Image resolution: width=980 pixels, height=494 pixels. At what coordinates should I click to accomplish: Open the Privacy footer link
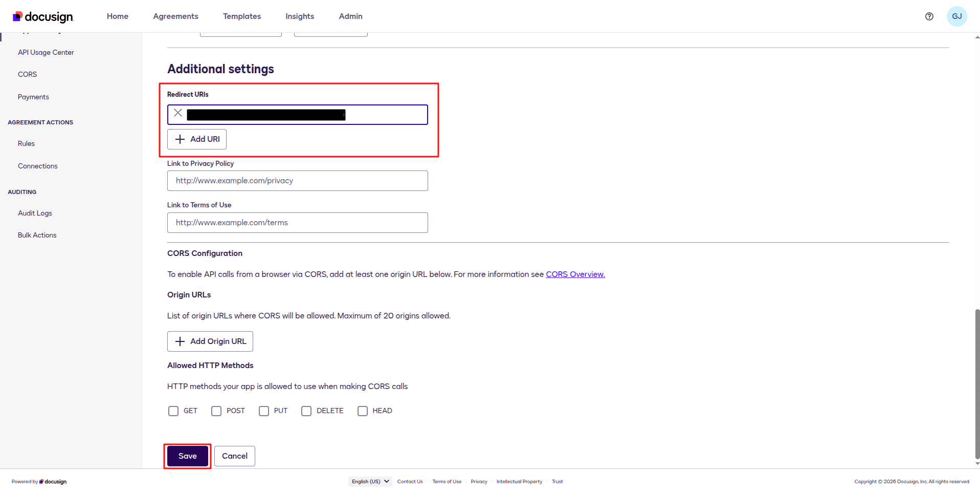click(479, 482)
